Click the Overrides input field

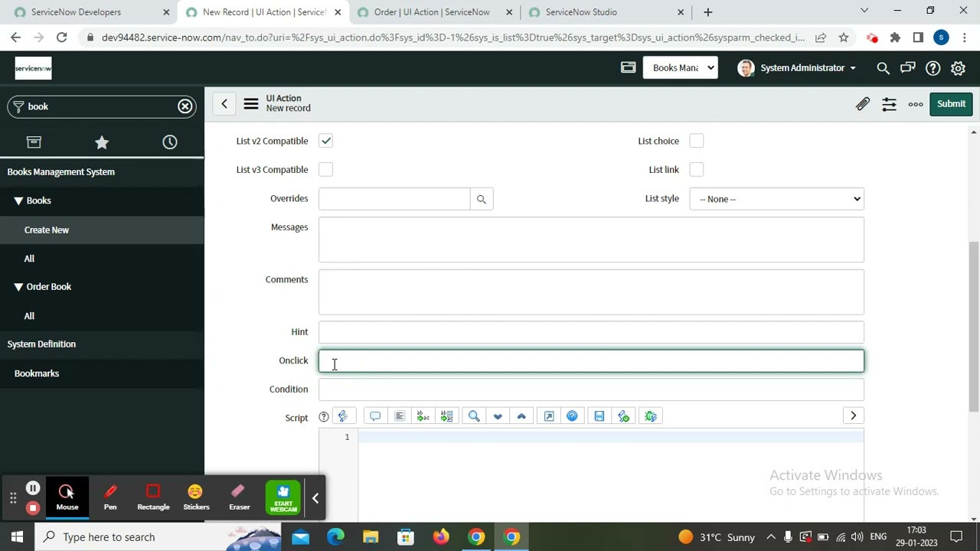click(394, 199)
